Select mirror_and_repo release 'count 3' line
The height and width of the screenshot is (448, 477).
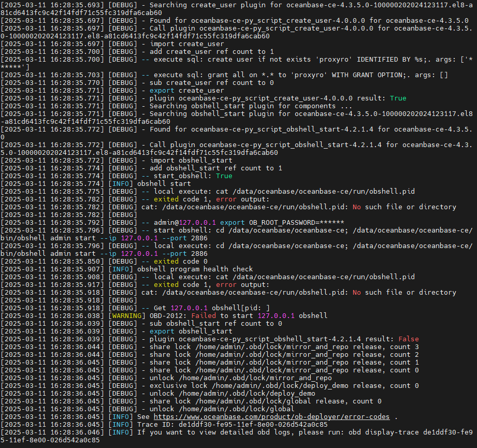[x=210, y=347]
